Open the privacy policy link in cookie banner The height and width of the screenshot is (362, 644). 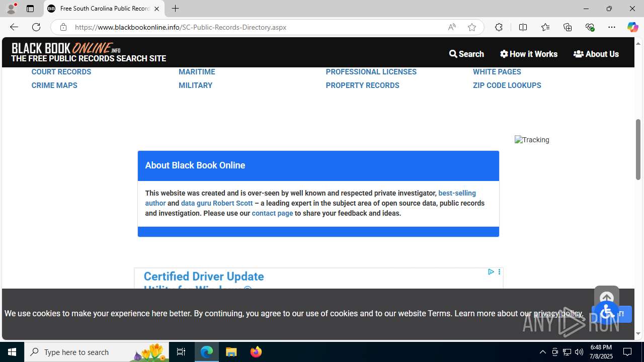557,313
